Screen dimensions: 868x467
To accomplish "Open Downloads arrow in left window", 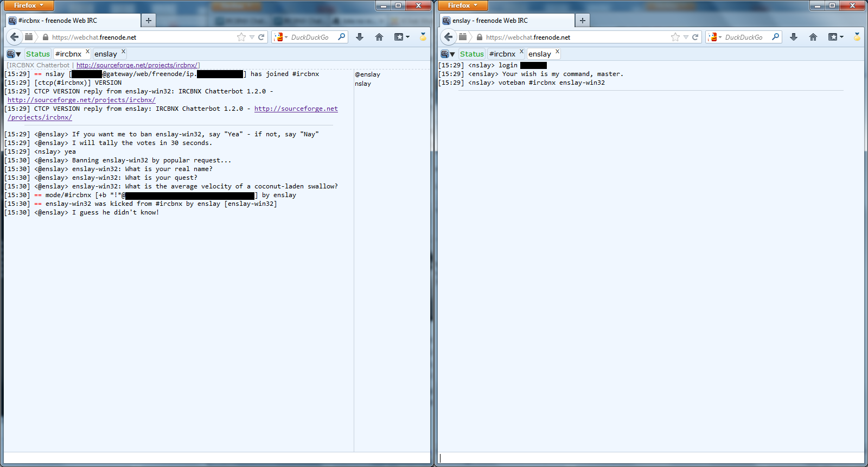I will 360,37.
